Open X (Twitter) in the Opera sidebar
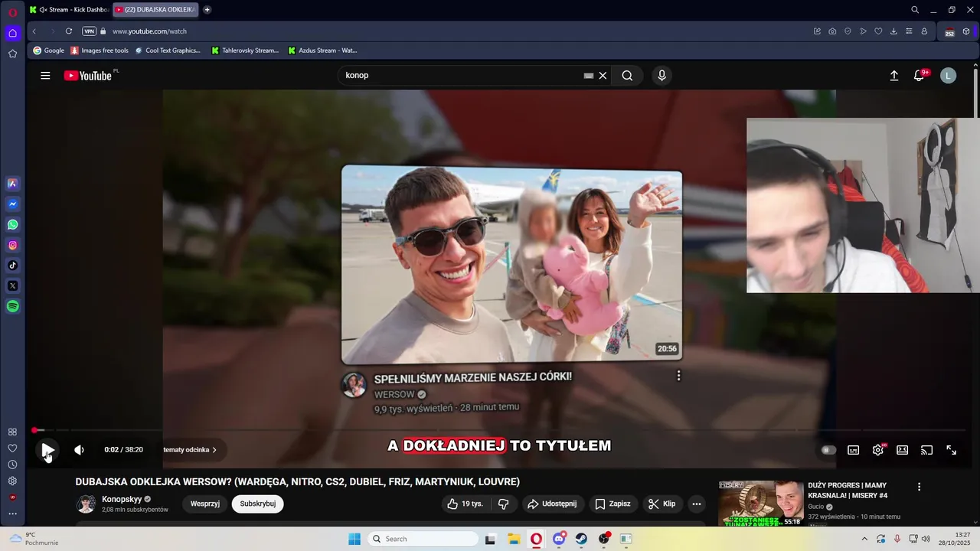 pos(12,286)
